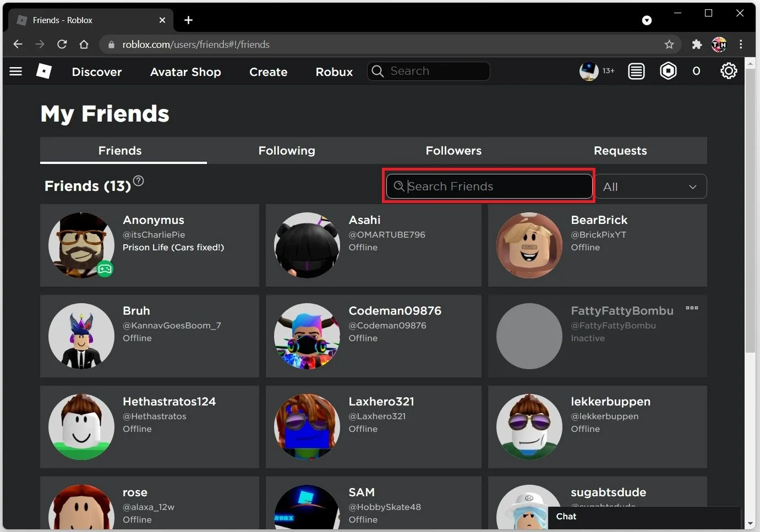
Task: Reload the Roblox page
Action: tap(62, 45)
